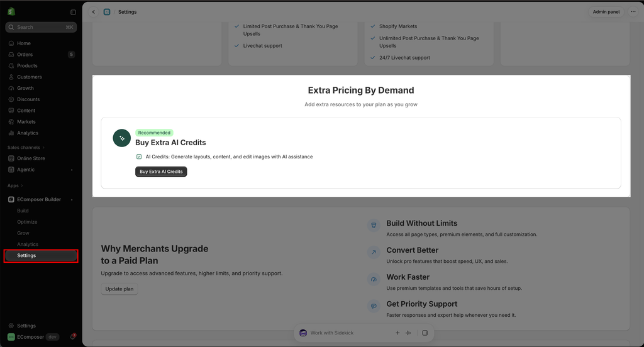Click the Discounts icon
Image resolution: width=644 pixels, height=347 pixels.
click(11, 99)
